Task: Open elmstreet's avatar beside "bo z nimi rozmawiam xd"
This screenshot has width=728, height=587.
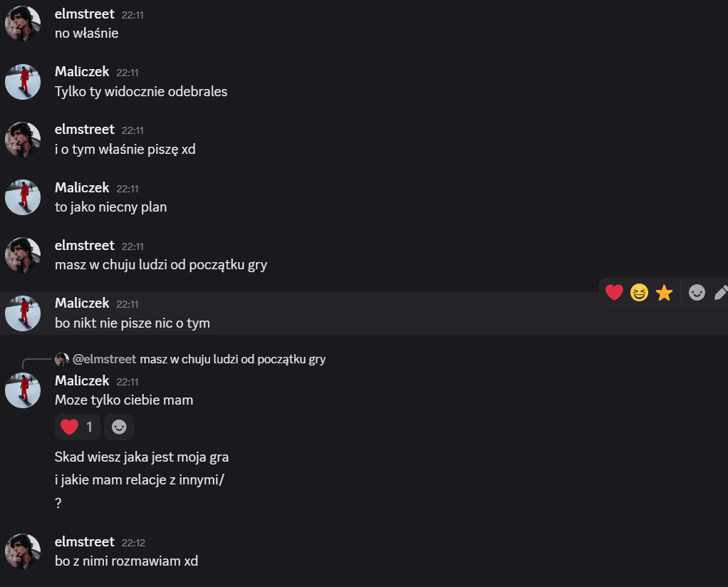Action: tap(23, 551)
